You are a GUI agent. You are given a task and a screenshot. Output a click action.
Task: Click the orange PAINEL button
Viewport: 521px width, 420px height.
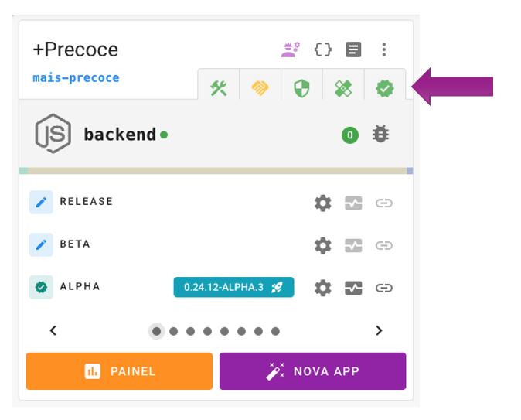point(119,371)
